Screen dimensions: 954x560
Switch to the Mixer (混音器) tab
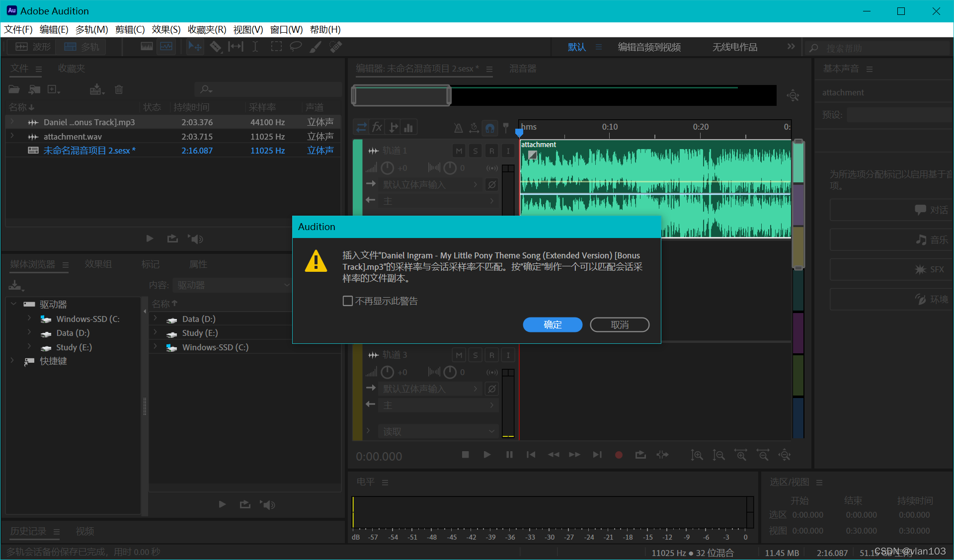523,69
